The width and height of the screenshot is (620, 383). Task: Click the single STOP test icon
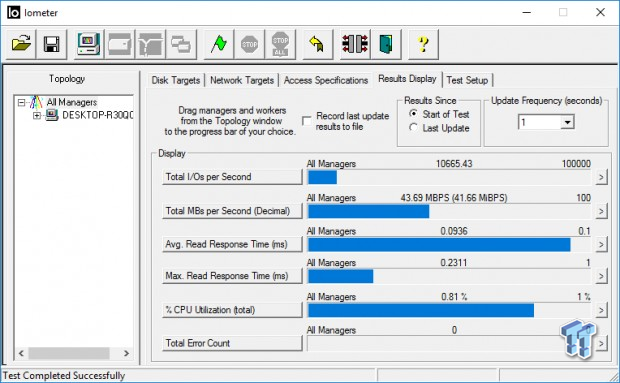250,44
